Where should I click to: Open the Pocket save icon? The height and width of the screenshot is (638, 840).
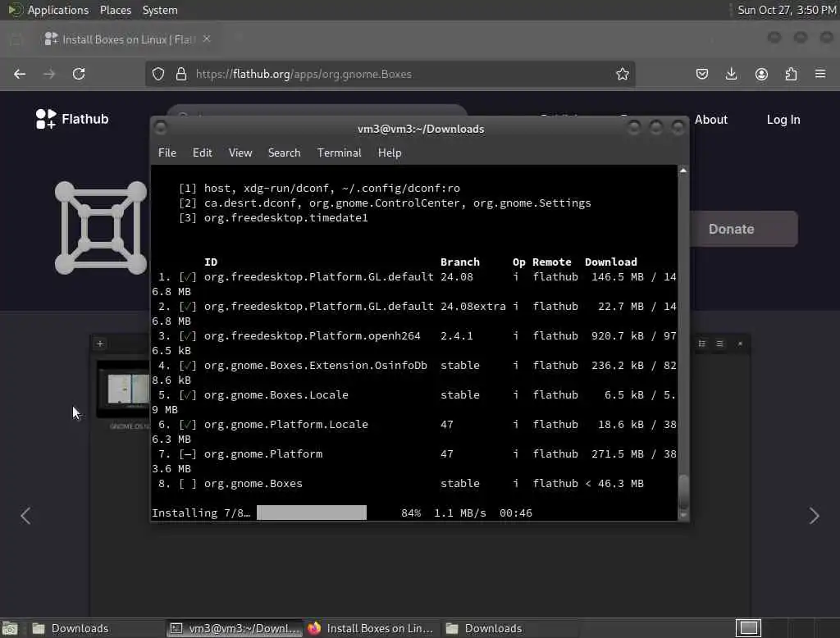pos(702,74)
